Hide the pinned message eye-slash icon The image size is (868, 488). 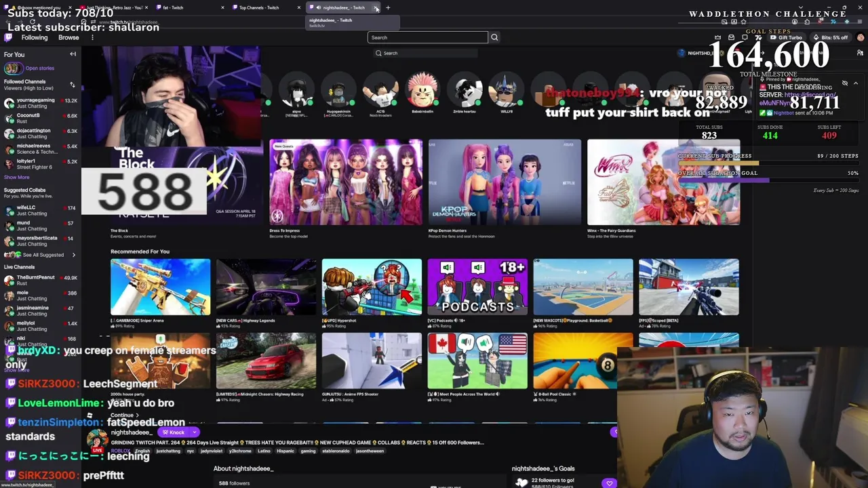click(x=844, y=83)
